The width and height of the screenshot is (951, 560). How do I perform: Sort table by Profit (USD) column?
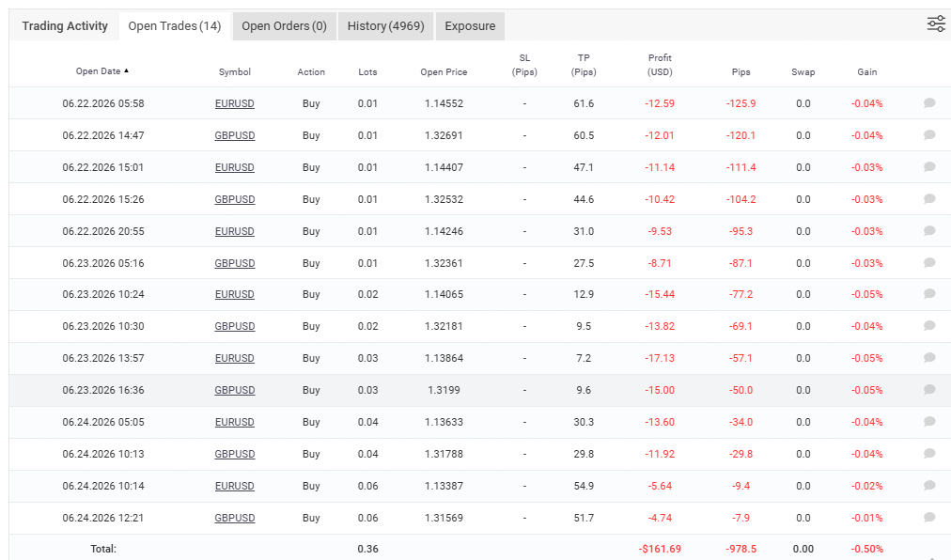point(660,64)
